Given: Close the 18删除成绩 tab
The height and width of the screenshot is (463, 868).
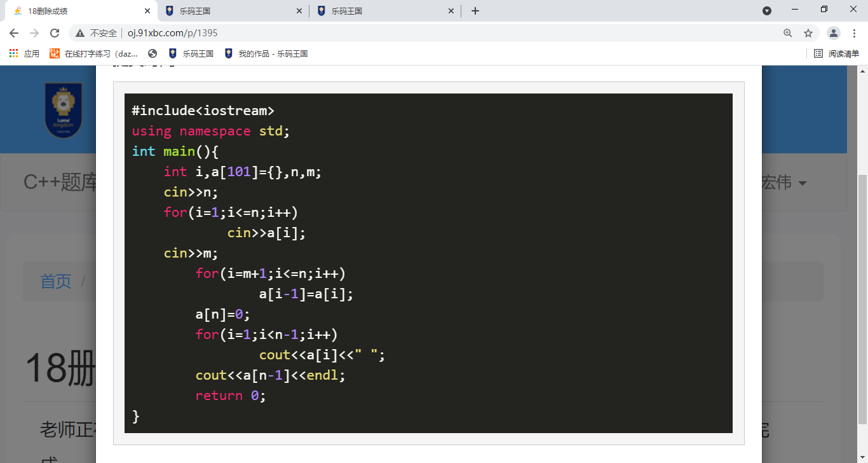Looking at the screenshot, I should coord(147,11).
